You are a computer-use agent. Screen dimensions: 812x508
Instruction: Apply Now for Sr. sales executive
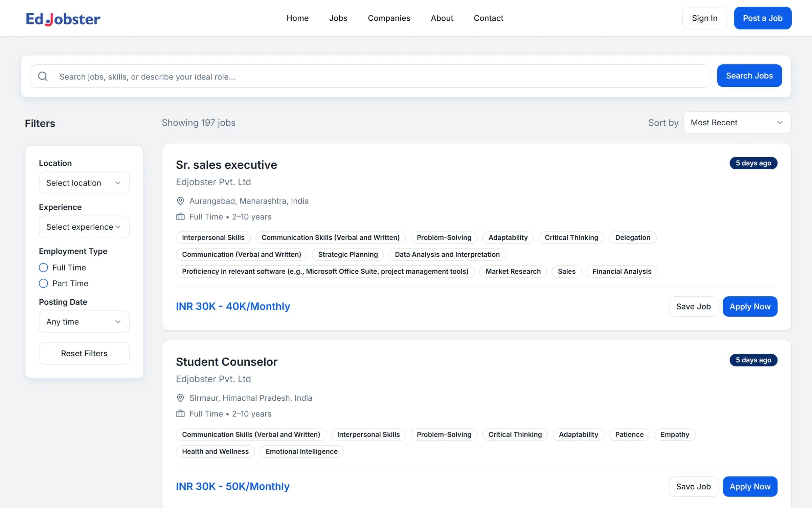click(750, 306)
